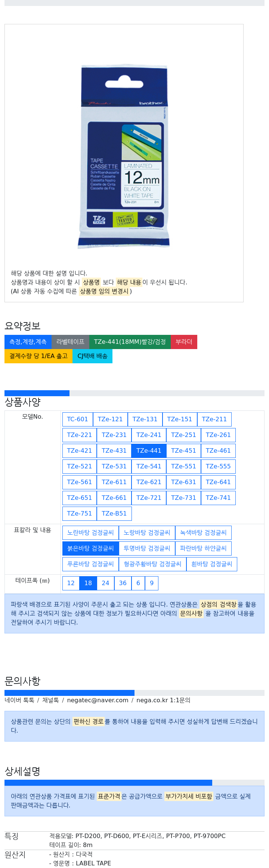Select 형광주황바탕 검정글씨 option

(152, 564)
